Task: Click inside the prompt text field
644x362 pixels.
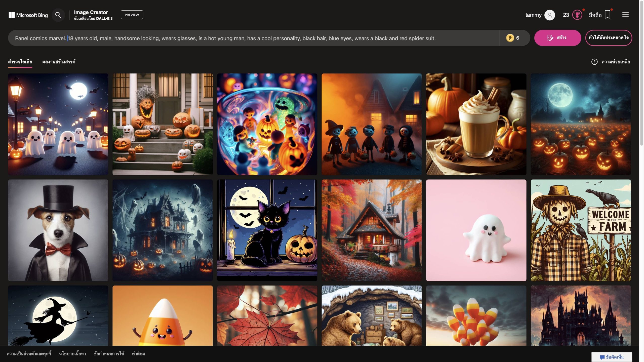Action: [252, 38]
